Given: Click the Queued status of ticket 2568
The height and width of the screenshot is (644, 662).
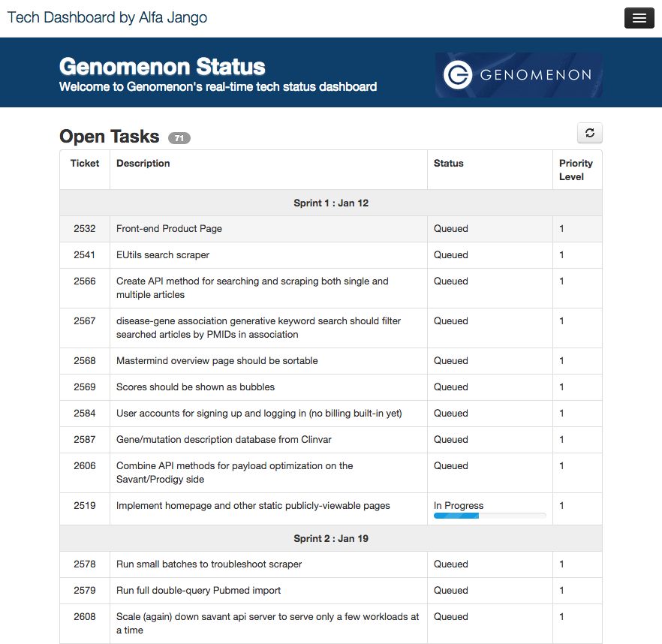Looking at the screenshot, I should click(451, 360).
